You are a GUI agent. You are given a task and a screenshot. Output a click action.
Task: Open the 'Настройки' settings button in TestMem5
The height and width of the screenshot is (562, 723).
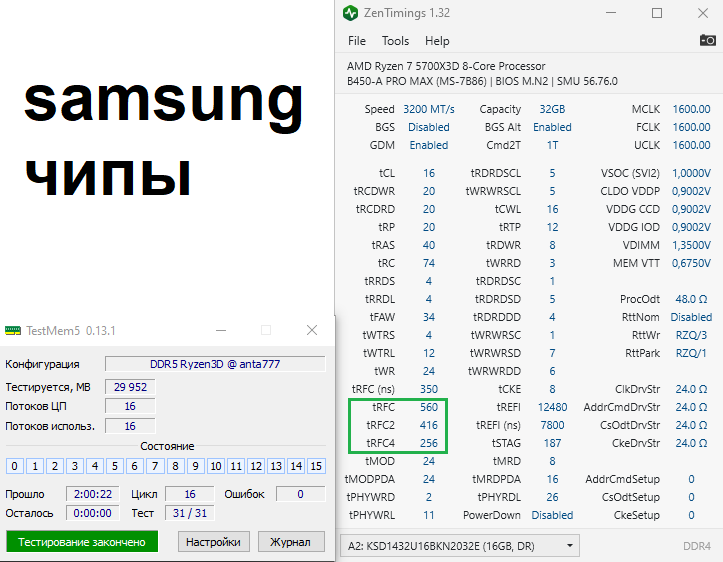pos(213,542)
